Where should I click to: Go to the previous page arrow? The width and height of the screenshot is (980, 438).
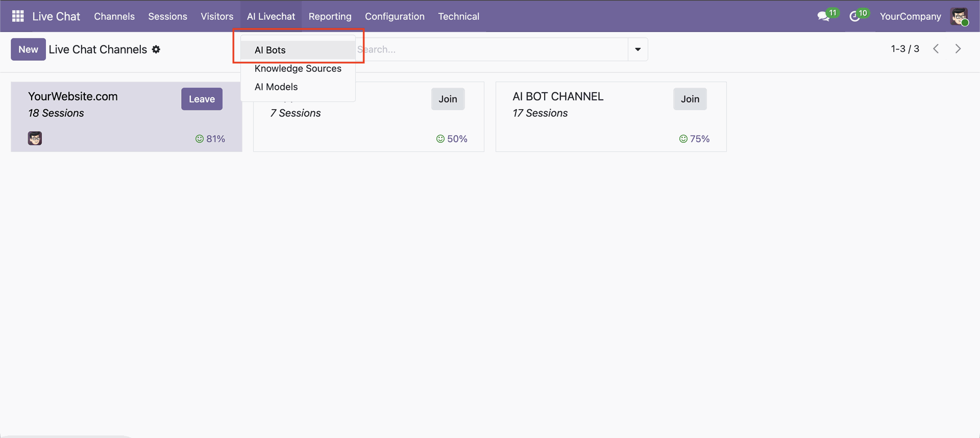tap(936, 49)
